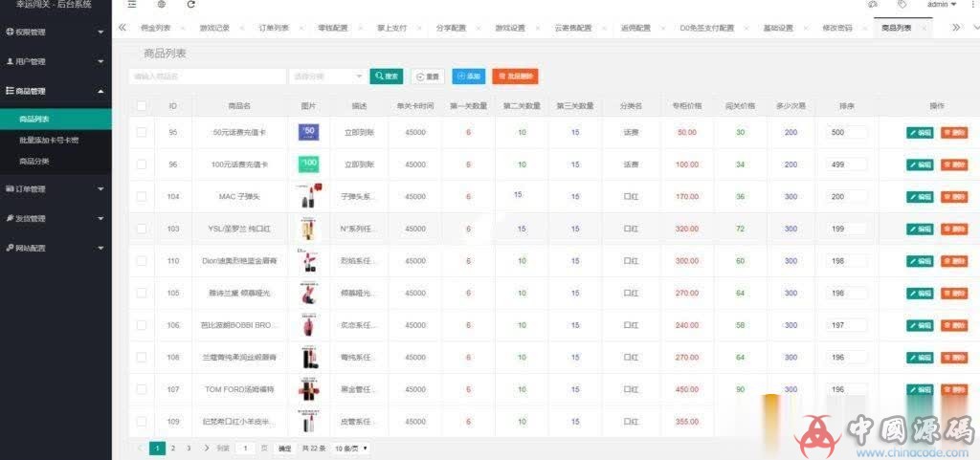
Task: Switch to the D0免签支付配置 tab
Action: click(707, 28)
